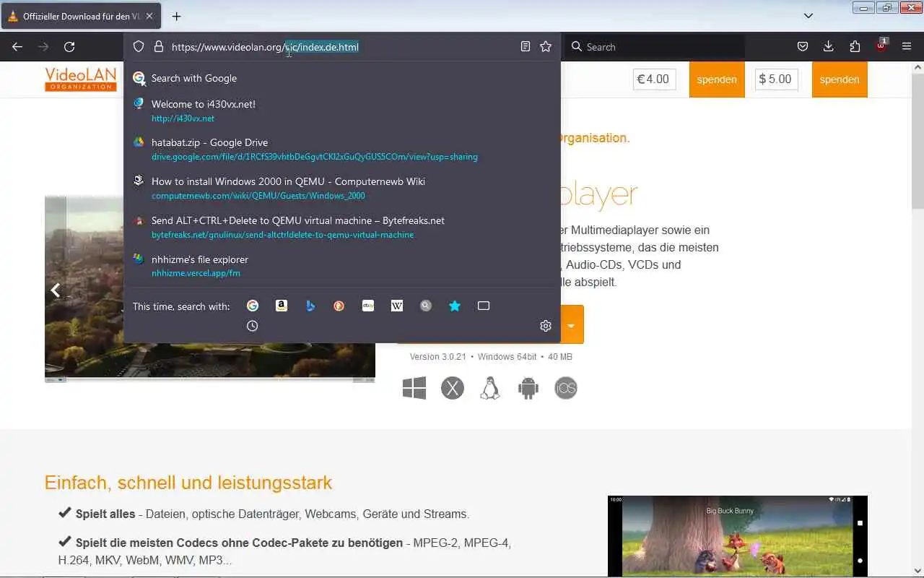Image resolution: width=924 pixels, height=578 pixels.
Task: Click the spenden button beside the dollar amount
Action: (840, 79)
